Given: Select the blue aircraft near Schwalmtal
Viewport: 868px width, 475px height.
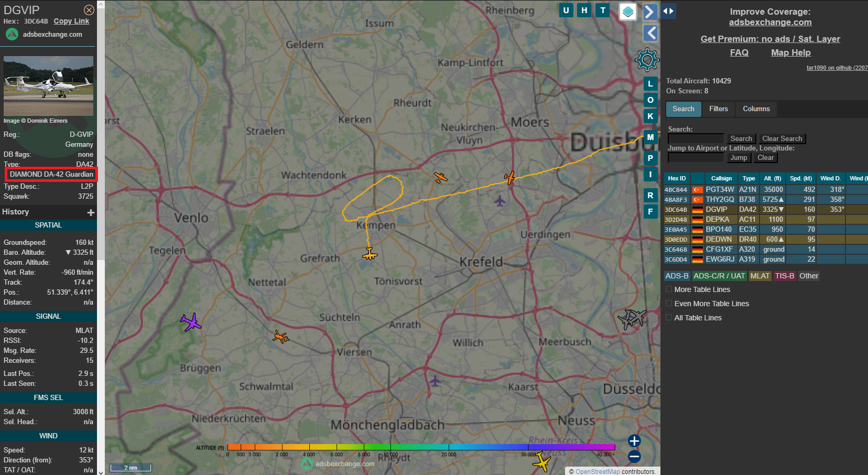Looking at the screenshot, I should [x=435, y=381].
